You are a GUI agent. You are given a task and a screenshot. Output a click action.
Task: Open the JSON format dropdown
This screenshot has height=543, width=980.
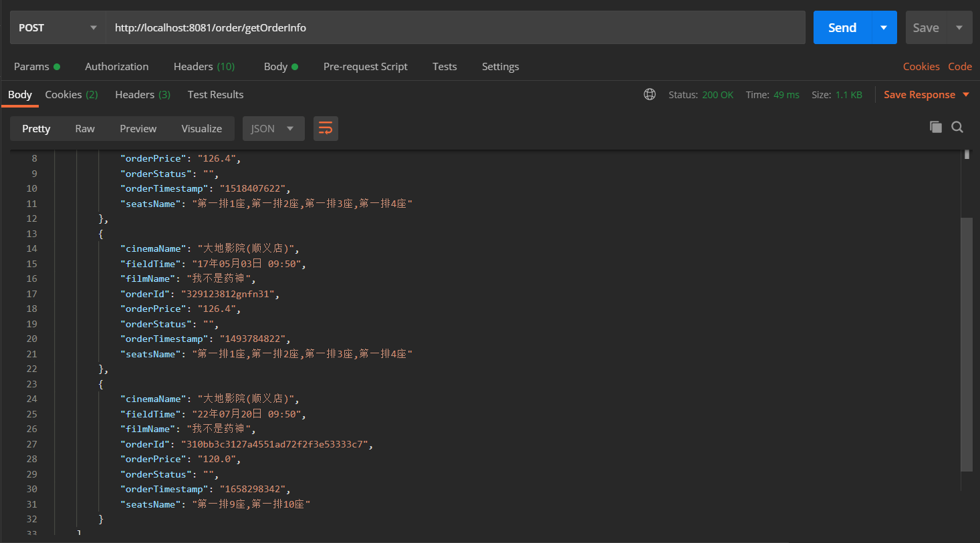point(273,128)
